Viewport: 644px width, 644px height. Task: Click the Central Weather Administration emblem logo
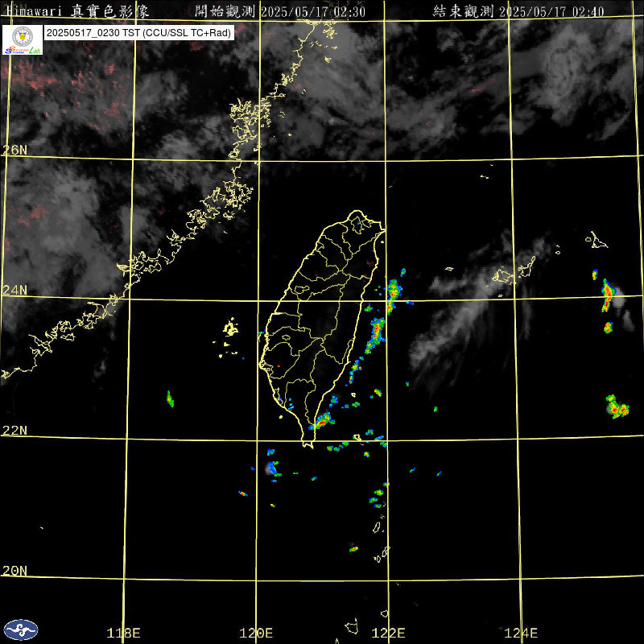pos(21,630)
